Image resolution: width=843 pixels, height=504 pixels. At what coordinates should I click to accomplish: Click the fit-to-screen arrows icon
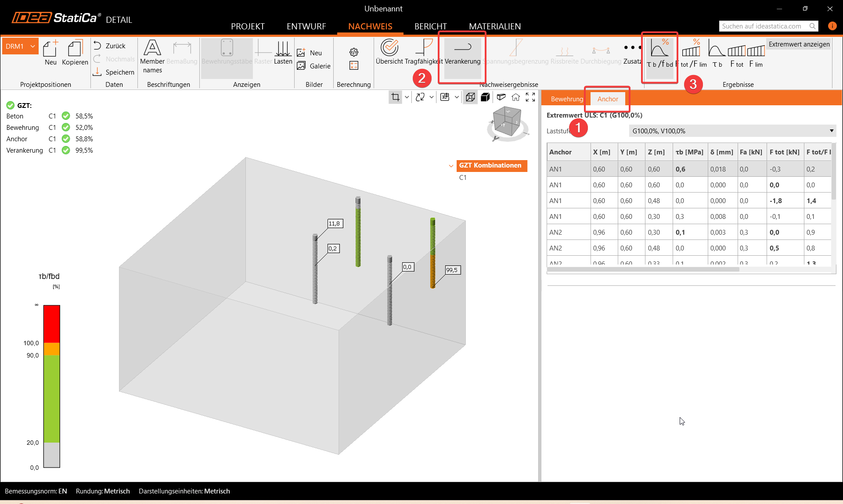click(530, 97)
